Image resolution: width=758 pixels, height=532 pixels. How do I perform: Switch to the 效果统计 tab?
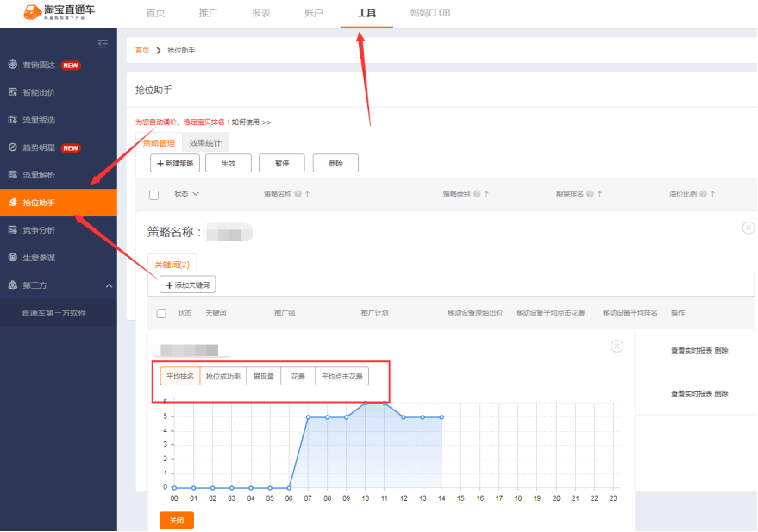coord(204,142)
